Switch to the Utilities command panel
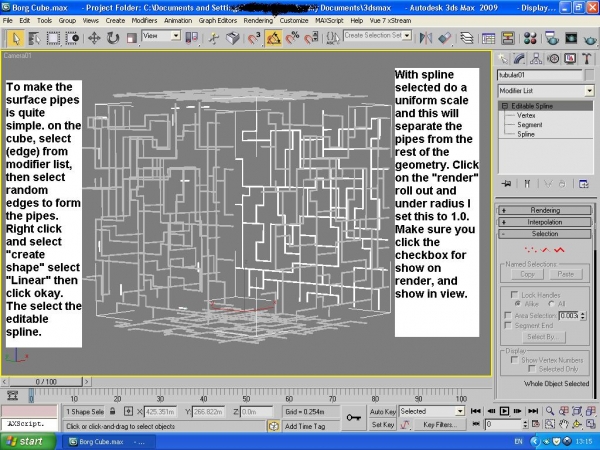600x450 pixels. (587, 59)
